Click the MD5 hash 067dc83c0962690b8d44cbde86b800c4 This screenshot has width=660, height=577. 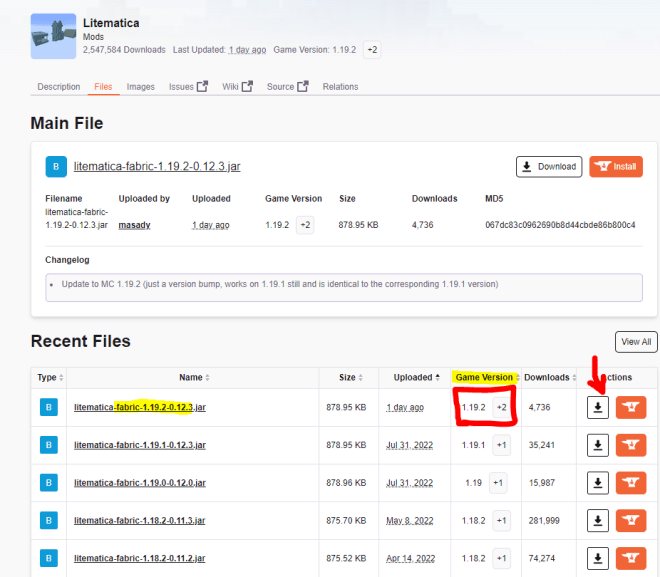560,225
